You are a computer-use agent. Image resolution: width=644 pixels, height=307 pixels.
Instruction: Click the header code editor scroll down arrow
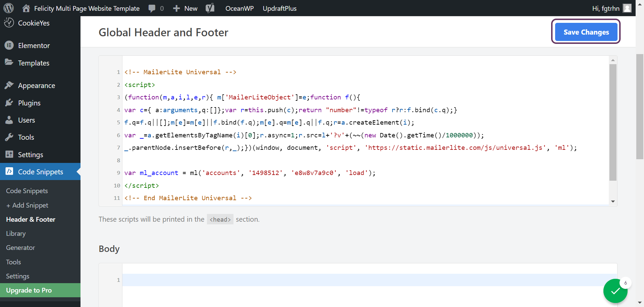[613, 202]
